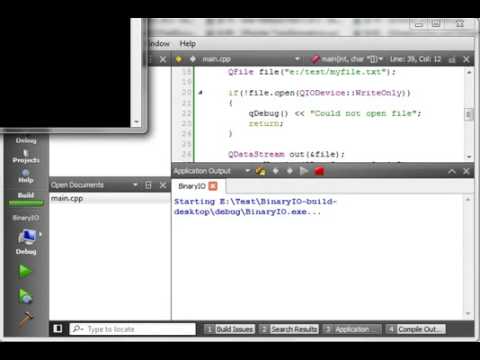This screenshot has height=360, width=480.
Task: Toggle the left sidebar visibility
Action: point(58,329)
